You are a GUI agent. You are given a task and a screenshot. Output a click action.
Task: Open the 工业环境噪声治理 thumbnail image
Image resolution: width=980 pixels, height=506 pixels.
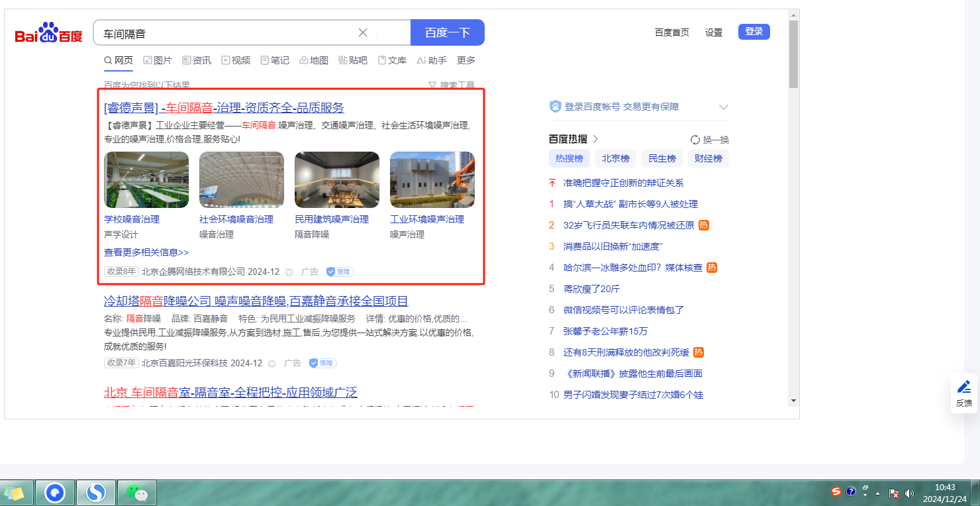point(432,180)
